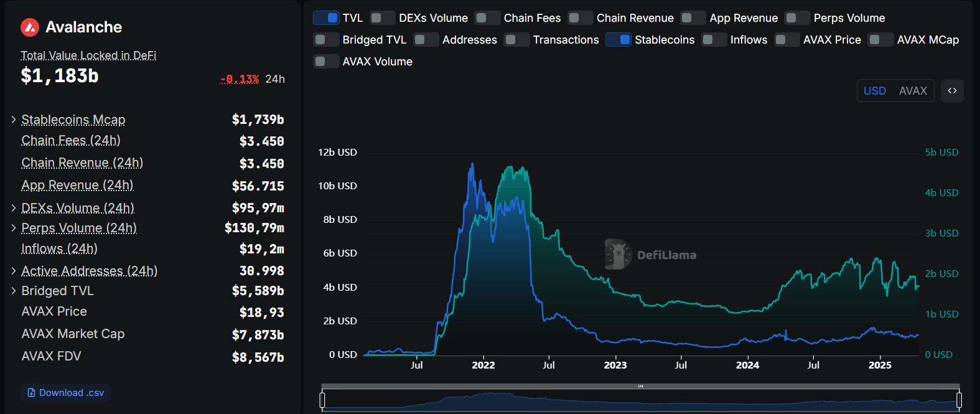The height and width of the screenshot is (414, 980).
Task: Expand Active Addresses (24h) row
Action: point(14,271)
